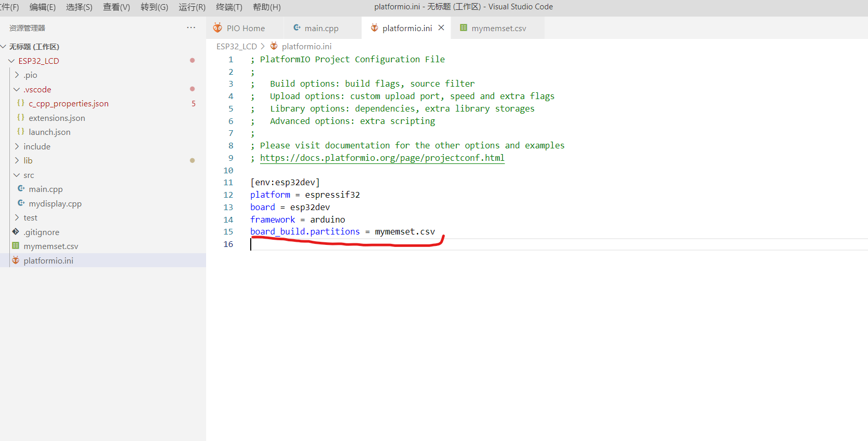868x441 pixels.
Task: Click the 'espressif32' value on line 12
Action: click(332, 195)
